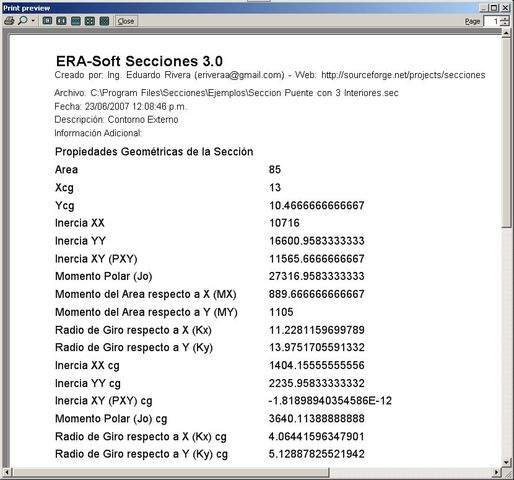Image resolution: width=514 pixels, height=480 pixels.
Task: Select the magnifier Zoom tool
Action: [23, 21]
